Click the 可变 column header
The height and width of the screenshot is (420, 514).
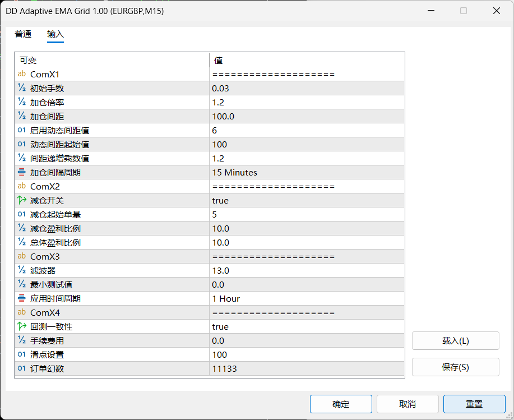[112, 61]
